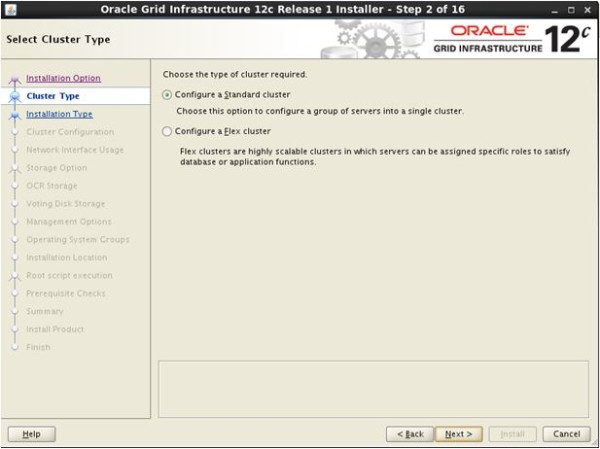Click the Install Product step label
Screen dimensions: 600x449
[55, 330]
